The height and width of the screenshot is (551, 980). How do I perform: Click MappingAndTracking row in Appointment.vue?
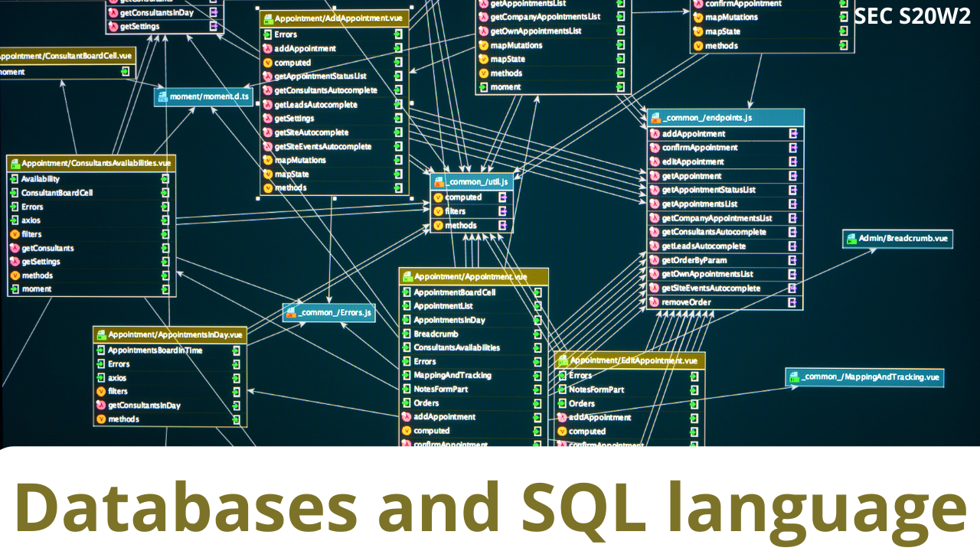coord(473,375)
